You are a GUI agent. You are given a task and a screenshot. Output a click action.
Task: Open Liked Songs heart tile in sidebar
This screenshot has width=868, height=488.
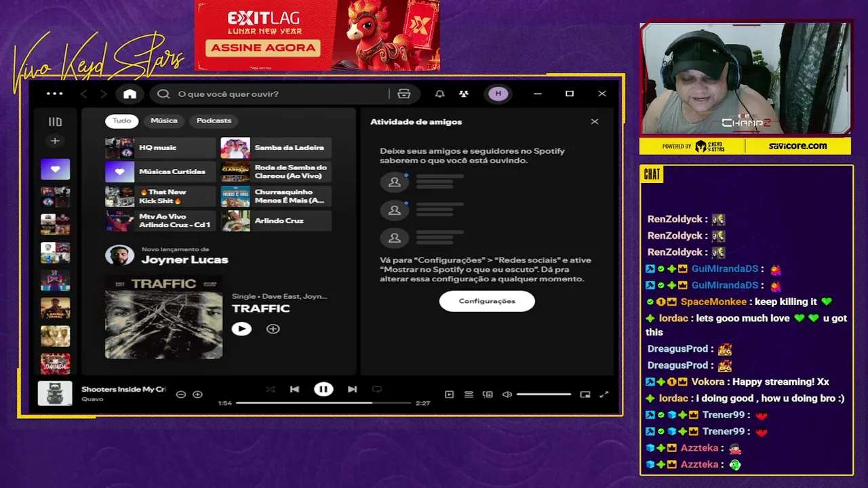(x=55, y=169)
